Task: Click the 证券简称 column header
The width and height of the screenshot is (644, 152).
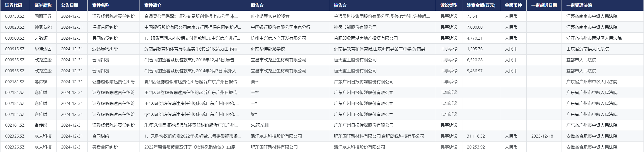Action: pyautogui.click(x=43, y=5)
